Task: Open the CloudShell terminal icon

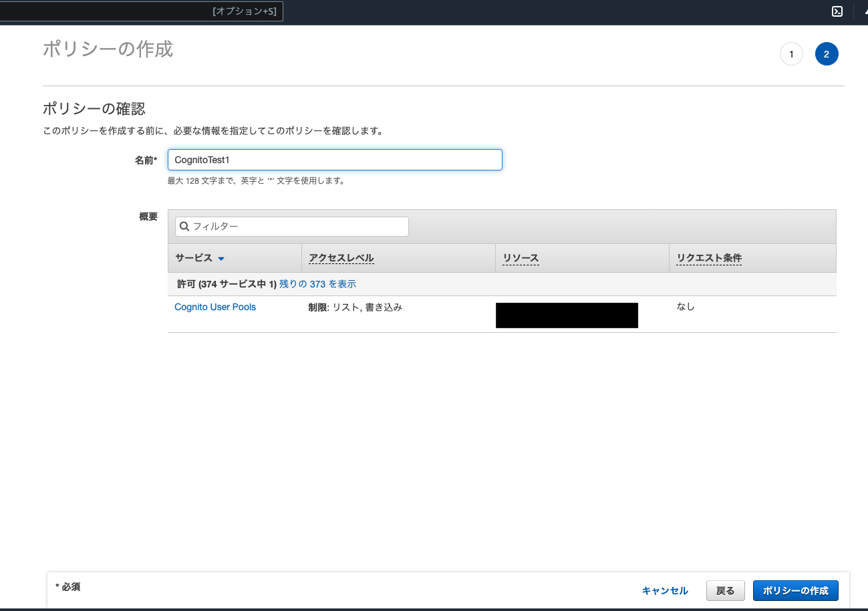Action: pyautogui.click(x=837, y=11)
